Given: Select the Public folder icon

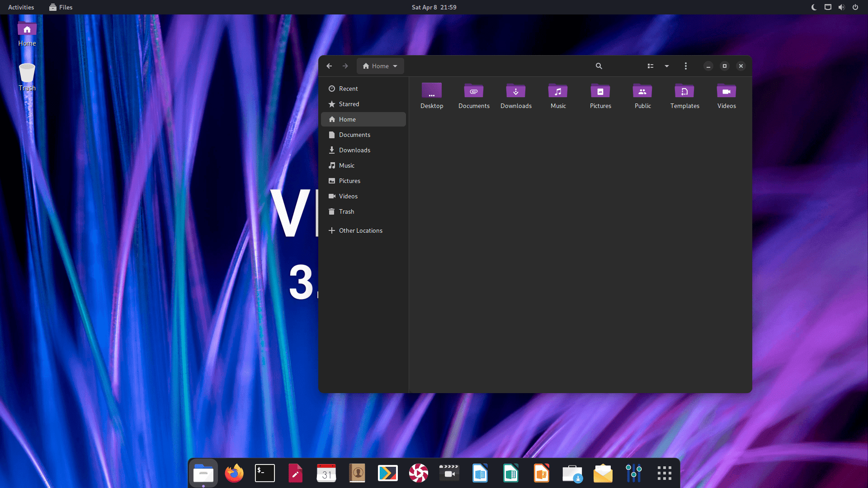Looking at the screenshot, I should [642, 90].
